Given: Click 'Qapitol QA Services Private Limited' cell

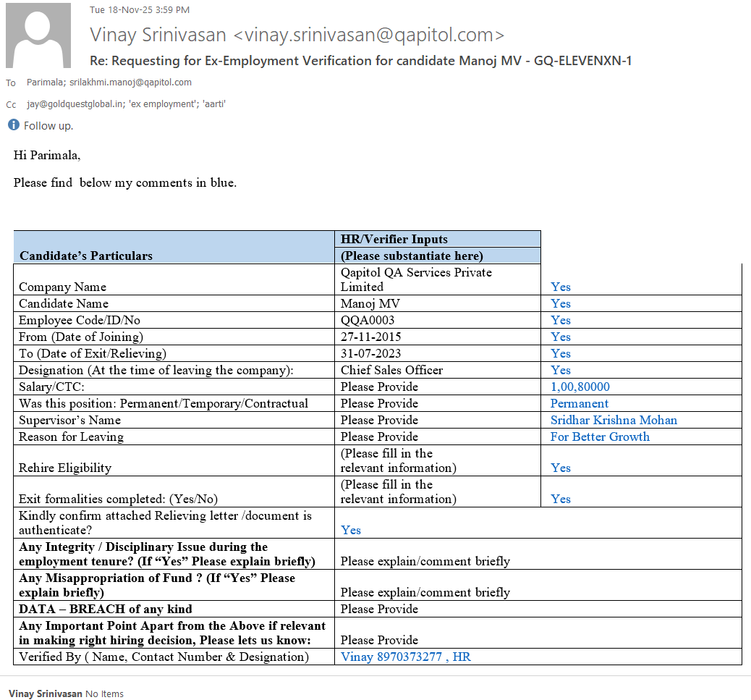Looking at the screenshot, I should pos(438,279).
